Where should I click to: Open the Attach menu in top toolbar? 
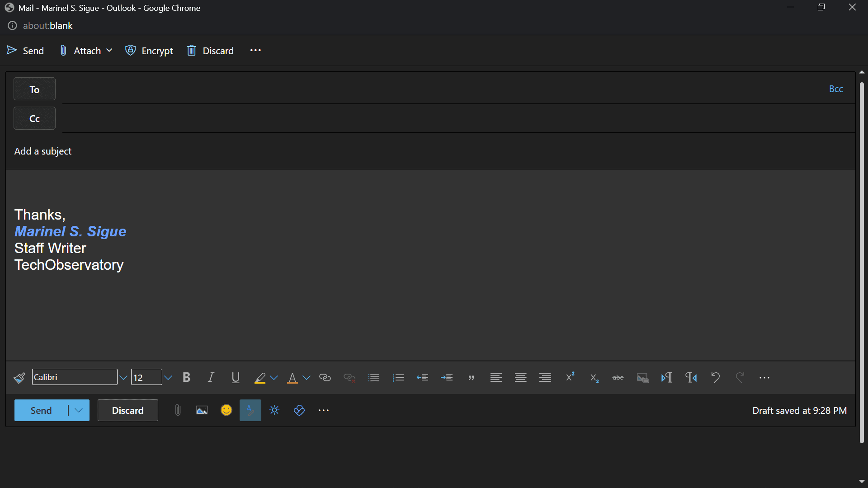(x=86, y=51)
